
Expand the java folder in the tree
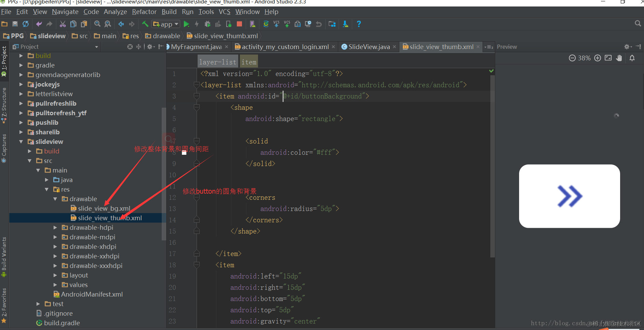coord(47,180)
